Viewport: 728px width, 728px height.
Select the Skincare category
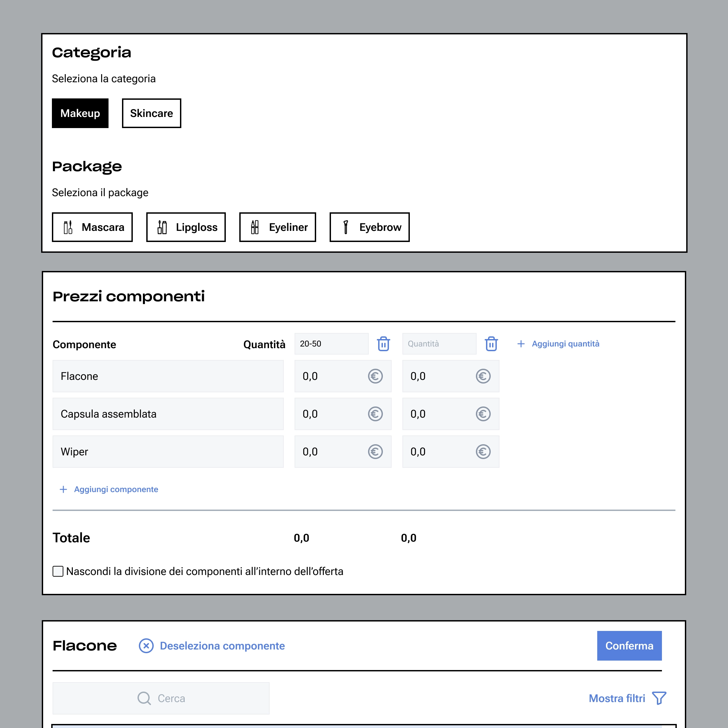[x=151, y=113]
